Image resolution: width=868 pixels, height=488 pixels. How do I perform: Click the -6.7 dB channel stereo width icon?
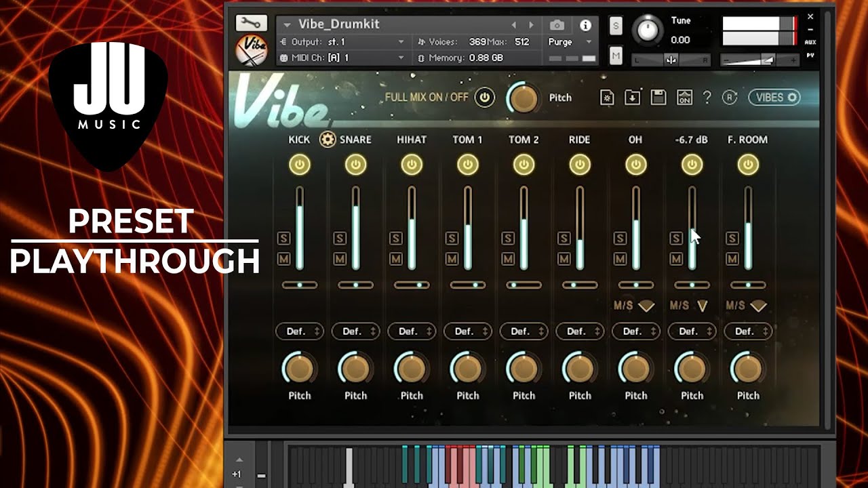[703, 306]
